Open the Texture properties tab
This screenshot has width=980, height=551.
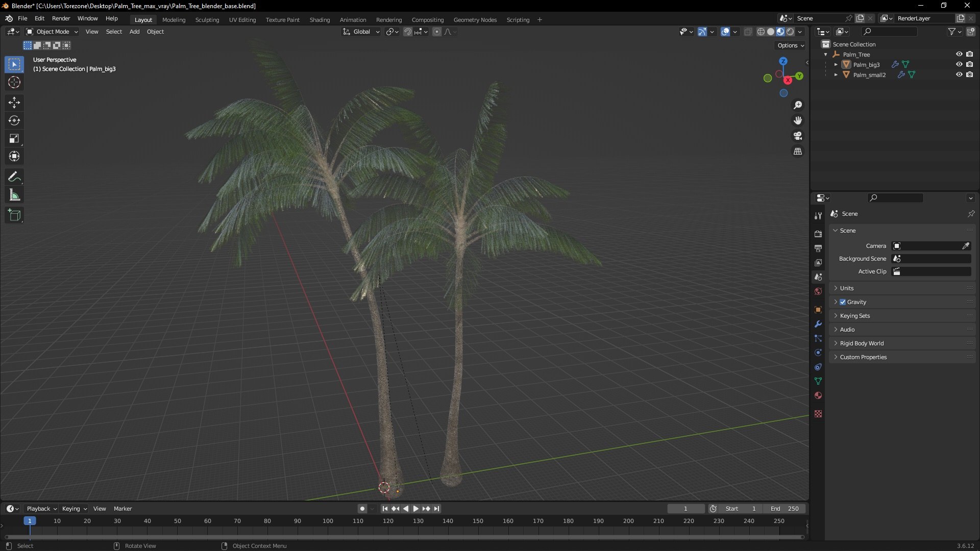tap(818, 414)
